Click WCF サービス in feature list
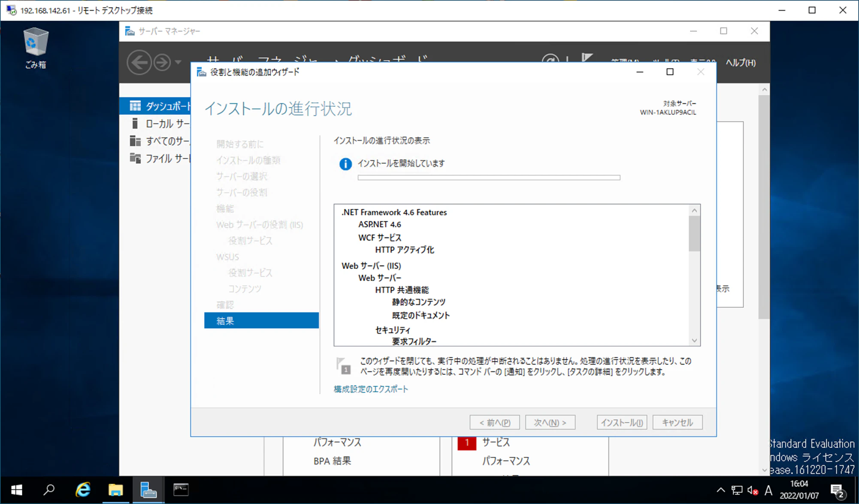This screenshot has width=859, height=504. click(x=380, y=237)
